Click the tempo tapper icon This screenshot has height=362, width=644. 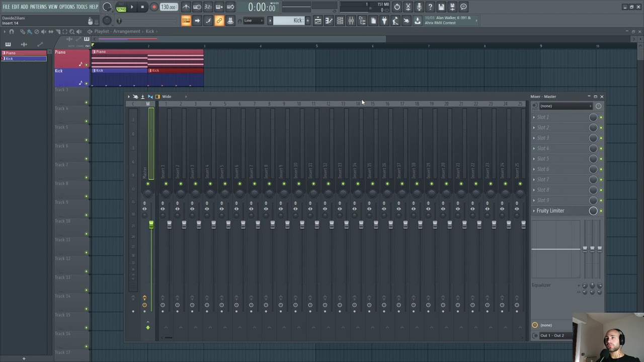(395, 21)
